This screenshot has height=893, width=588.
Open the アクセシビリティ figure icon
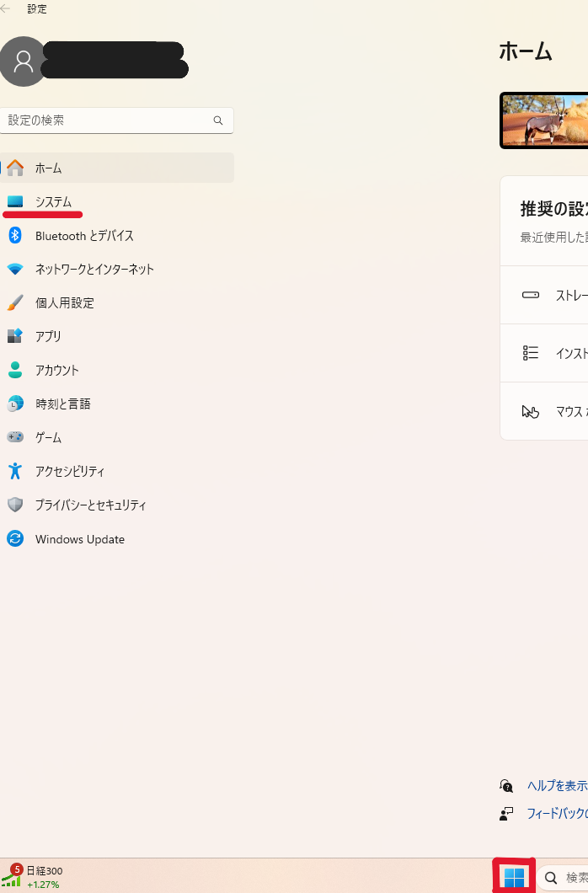(15, 471)
